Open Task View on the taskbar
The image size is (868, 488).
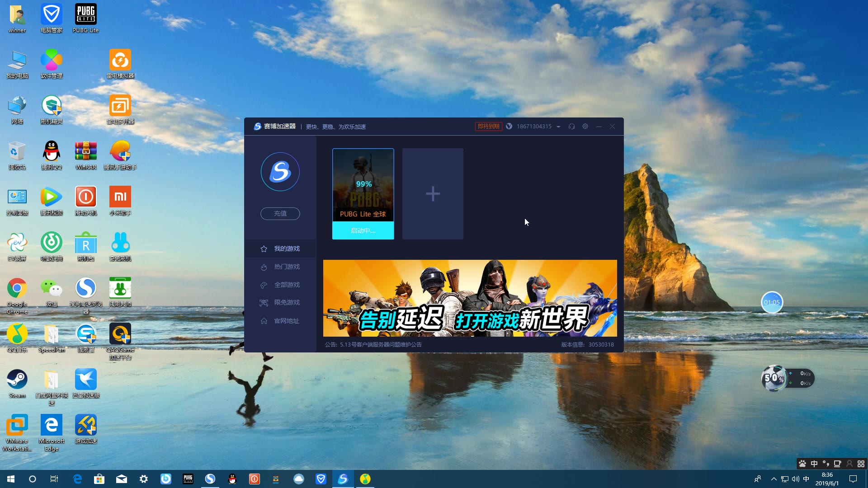(x=54, y=479)
